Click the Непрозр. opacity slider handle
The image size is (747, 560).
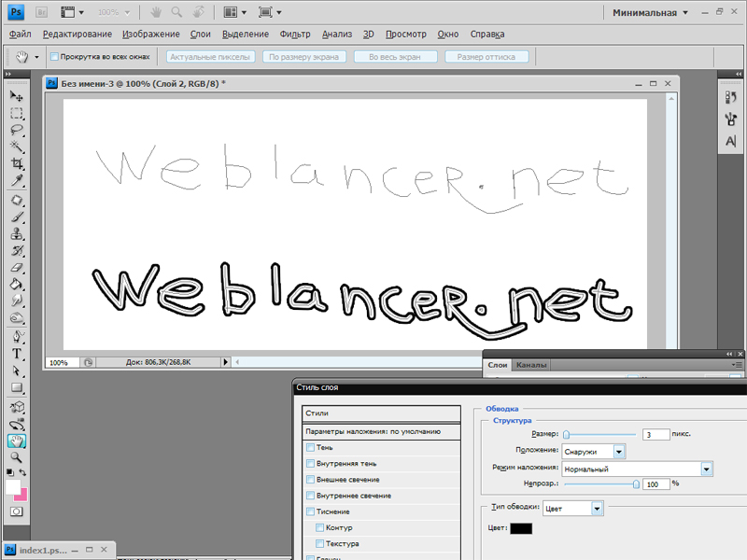[636, 484]
